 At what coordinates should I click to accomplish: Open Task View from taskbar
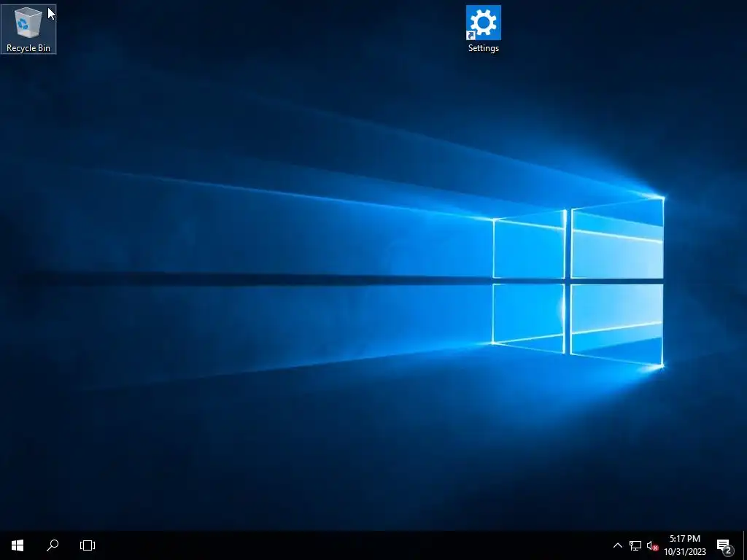pos(88,545)
